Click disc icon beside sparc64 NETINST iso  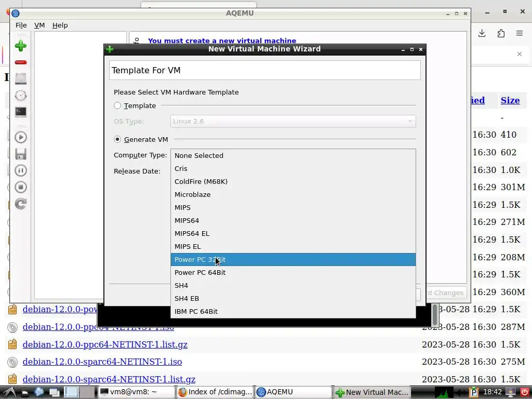[x=12, y=362]
